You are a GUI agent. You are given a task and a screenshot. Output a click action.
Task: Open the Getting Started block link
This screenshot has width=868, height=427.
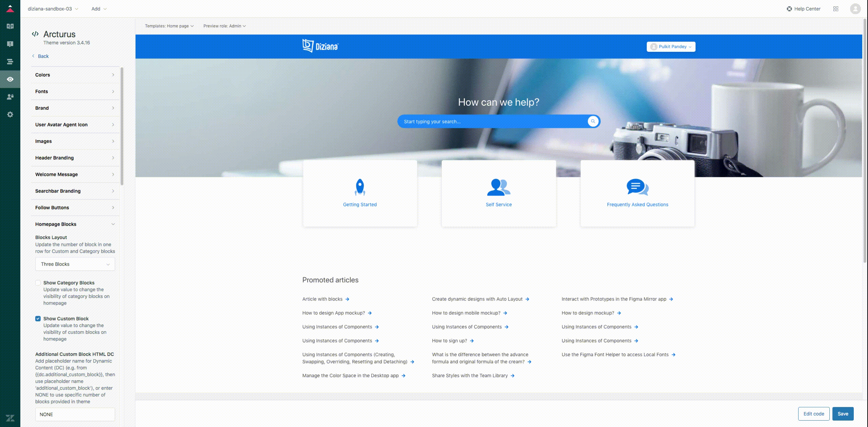pyautogui.click(x=360, y=205)
